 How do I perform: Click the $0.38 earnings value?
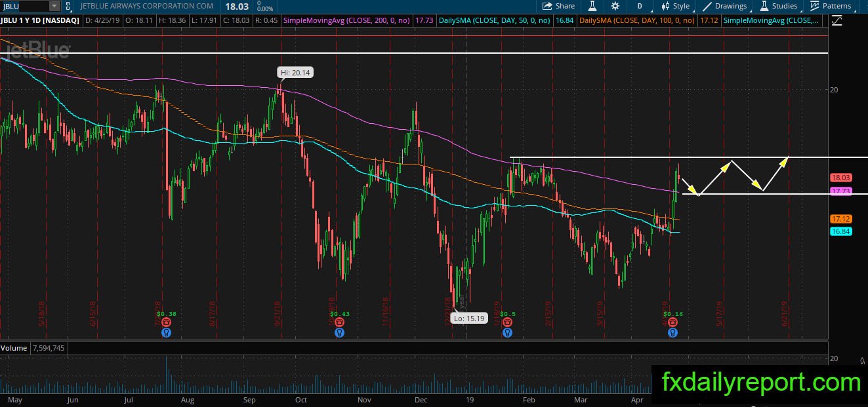(167, 314)
